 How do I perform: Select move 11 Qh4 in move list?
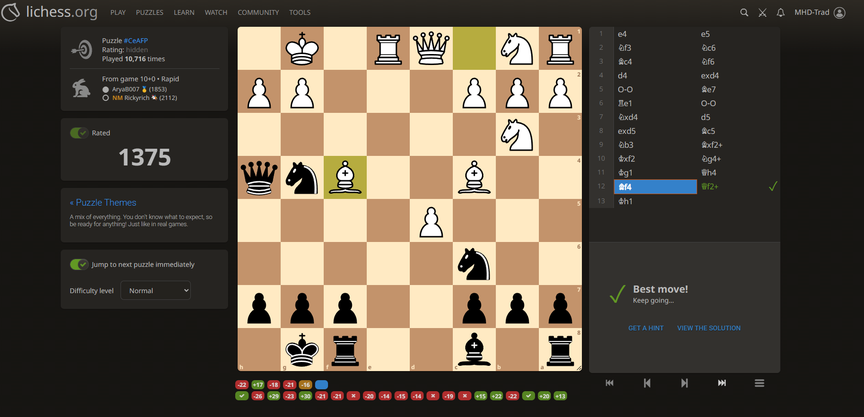click(x=738, y=172)
